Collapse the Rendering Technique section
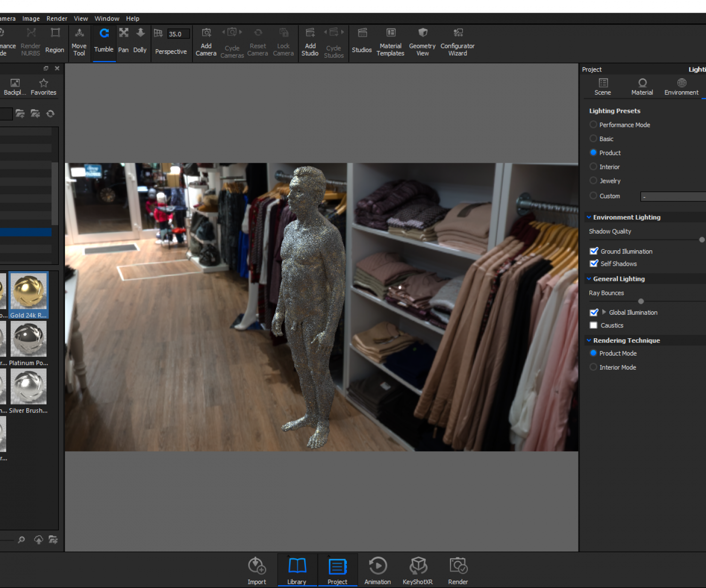This screenshot has width=706, height=588. [x=589, y=341]
